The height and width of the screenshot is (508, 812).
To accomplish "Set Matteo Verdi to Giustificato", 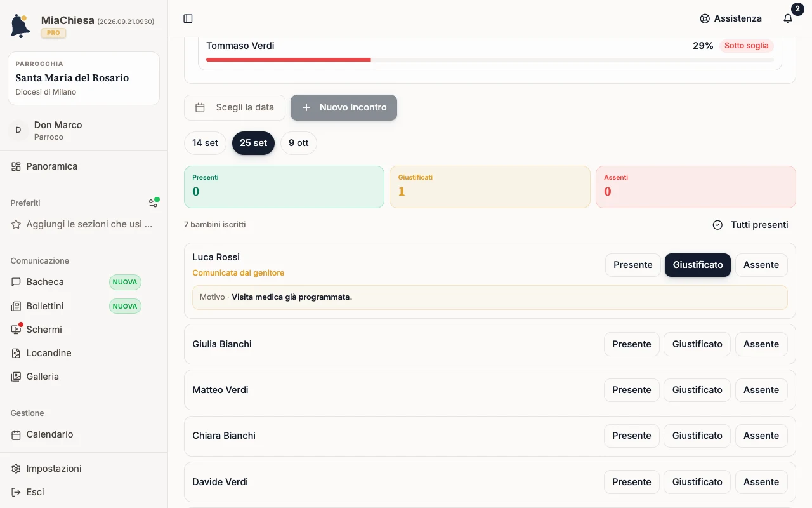I will [x=697, y=390].
